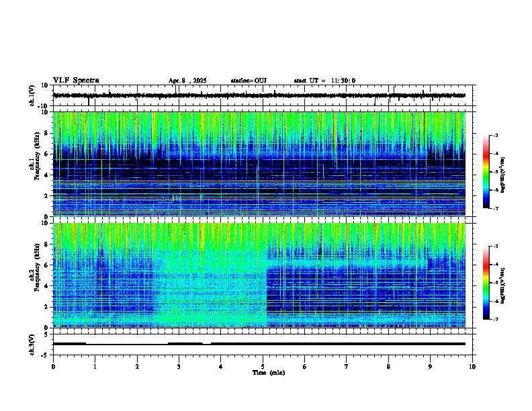532x411 pixels.
Task: Click the "VLF Spectra" plot title
Action: point(76,81)
